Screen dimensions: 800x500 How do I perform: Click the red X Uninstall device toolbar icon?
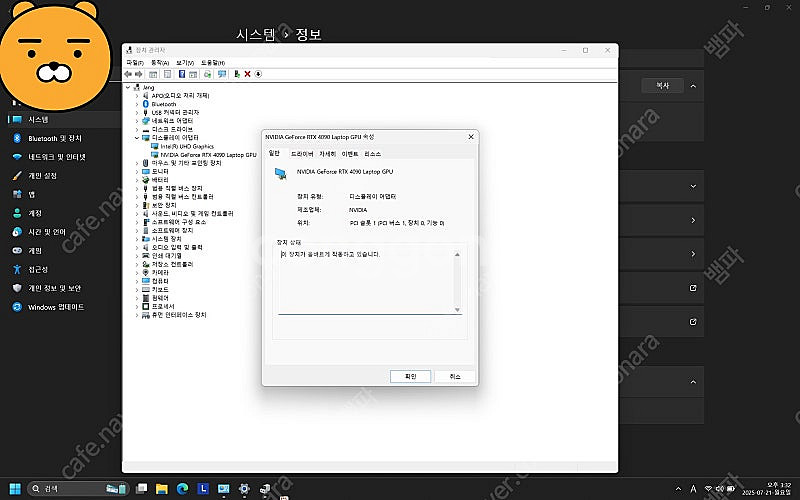click(x=247, y=74)
